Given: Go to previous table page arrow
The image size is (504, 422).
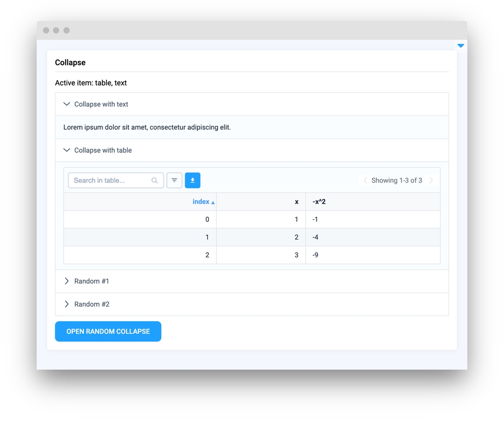Looking at the screenshot, I should [365, 180].
